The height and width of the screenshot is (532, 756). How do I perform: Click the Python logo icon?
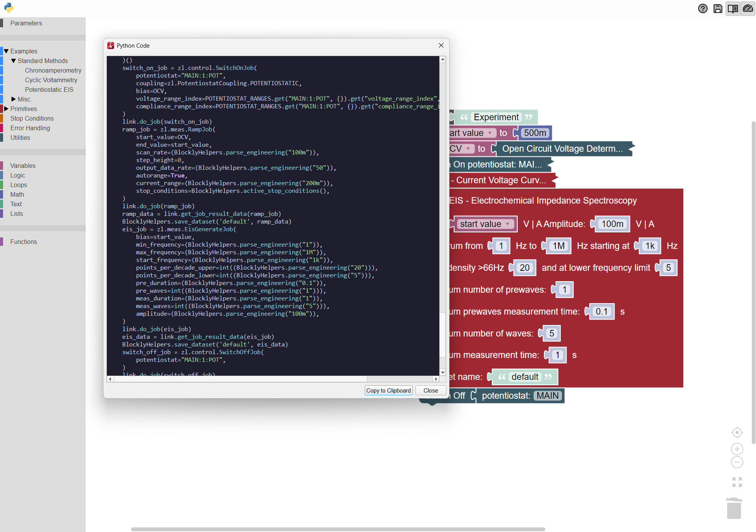point(8,8)
